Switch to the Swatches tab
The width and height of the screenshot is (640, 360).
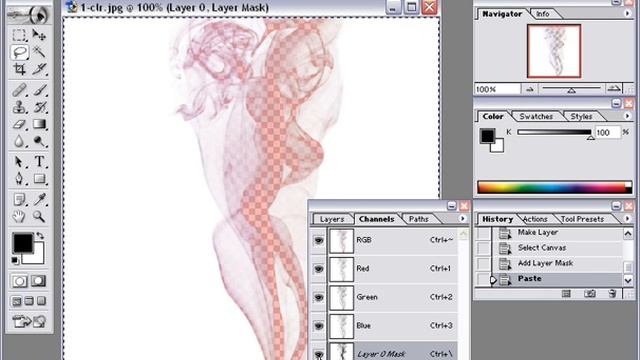[x=536, y=116]
